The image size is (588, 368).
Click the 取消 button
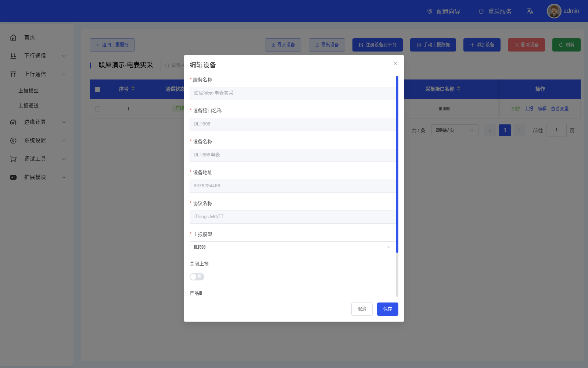(362, 309)
